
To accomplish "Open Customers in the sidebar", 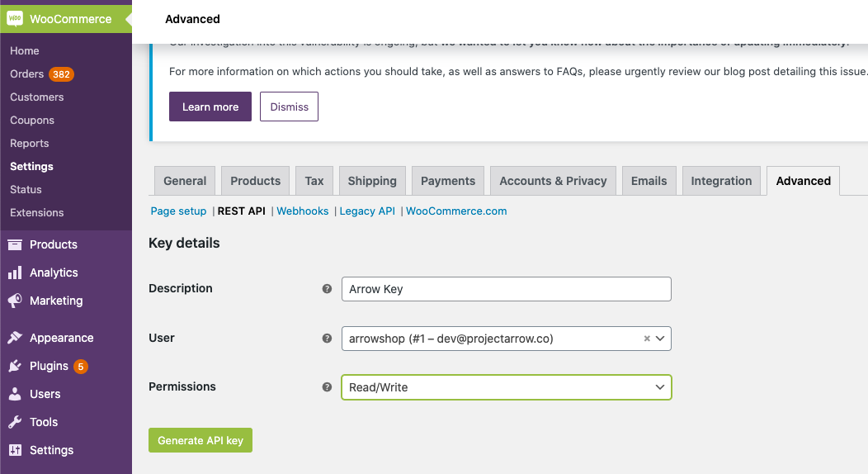I will [36, 97].
